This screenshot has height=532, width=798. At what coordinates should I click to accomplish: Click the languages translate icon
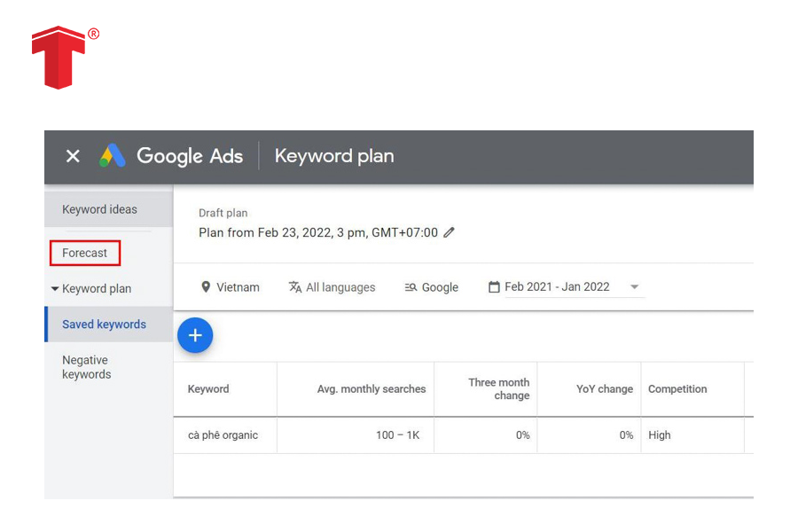tap(295, 287)
